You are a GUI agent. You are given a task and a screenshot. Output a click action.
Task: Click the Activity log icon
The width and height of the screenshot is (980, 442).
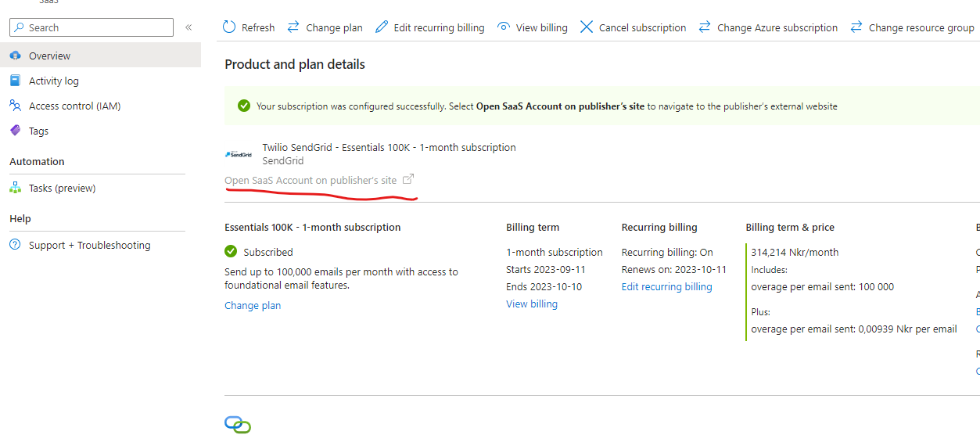point(15,81)
